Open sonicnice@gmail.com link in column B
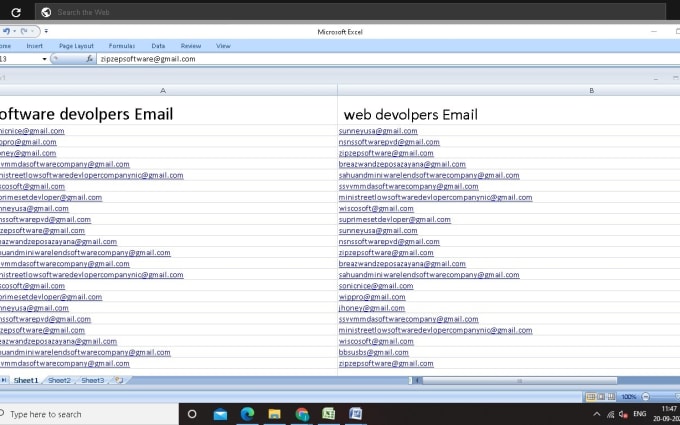Viewport: 680px width, 425px height. pyautogui.click(x=376, y=286)
